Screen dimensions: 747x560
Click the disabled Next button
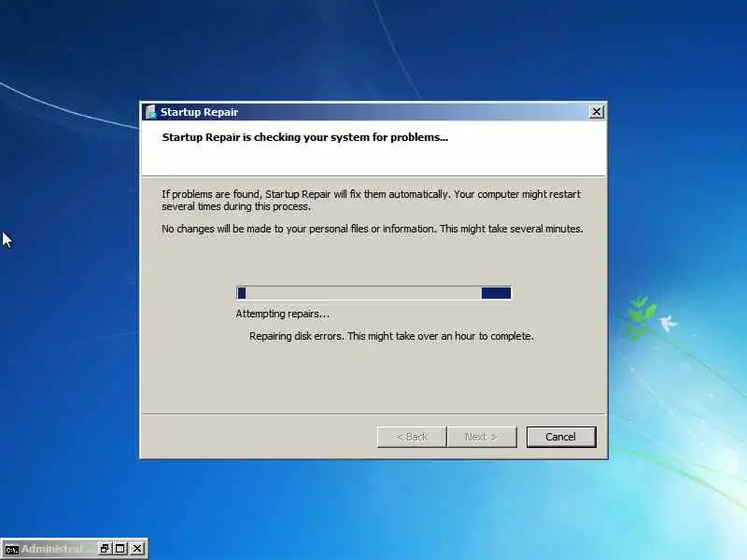(x=482, y=437)
